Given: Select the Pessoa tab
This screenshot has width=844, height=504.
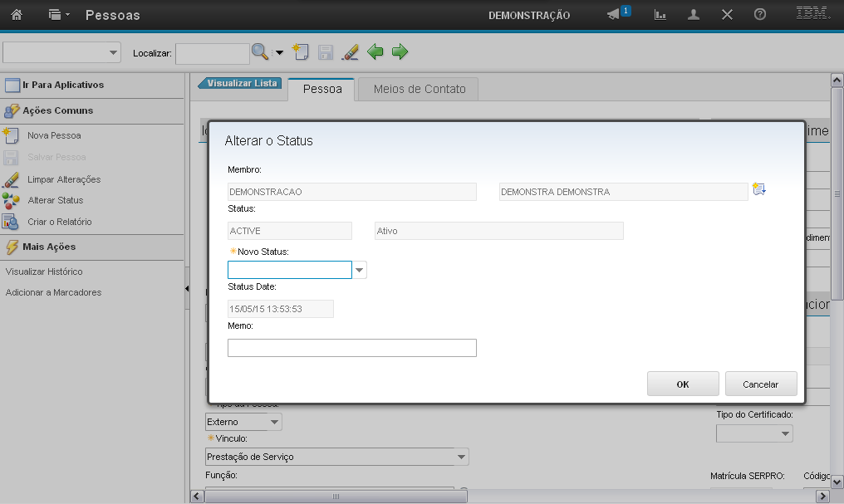Looking at the screenshot, I should (x=322, y=89).
